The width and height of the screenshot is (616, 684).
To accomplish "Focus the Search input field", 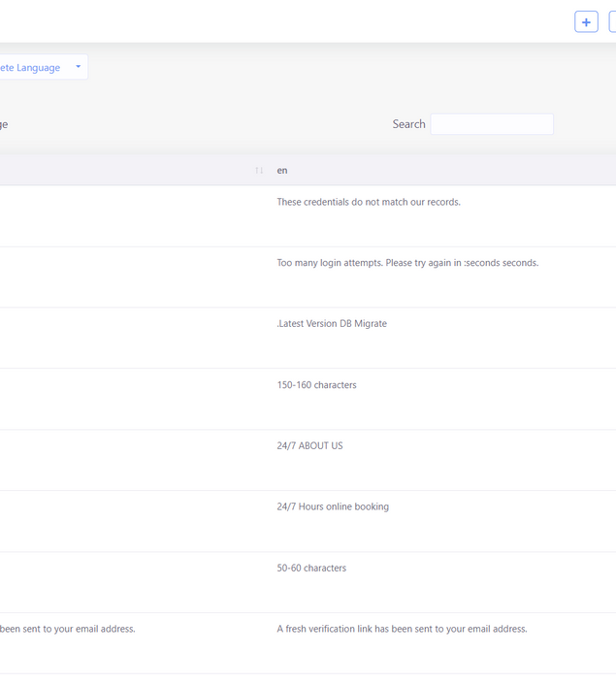I will tap(492, 124).
